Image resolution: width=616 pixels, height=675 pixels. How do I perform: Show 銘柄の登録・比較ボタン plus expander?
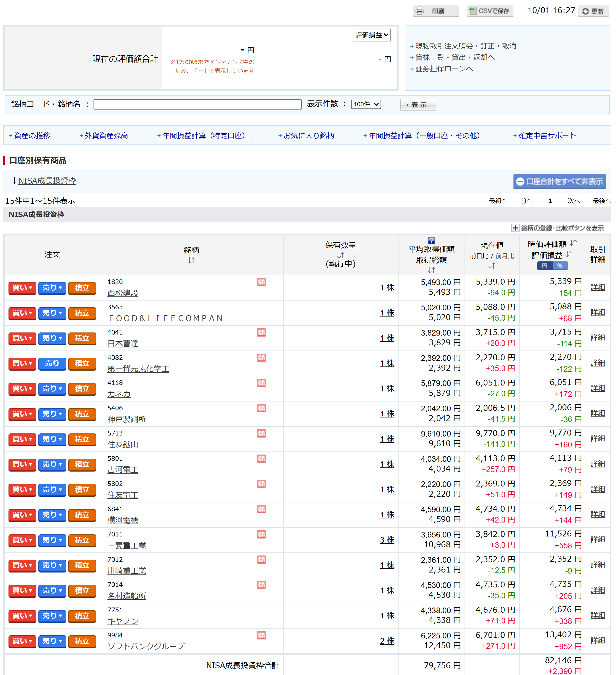pyautogui.click(x=515, y=228)
